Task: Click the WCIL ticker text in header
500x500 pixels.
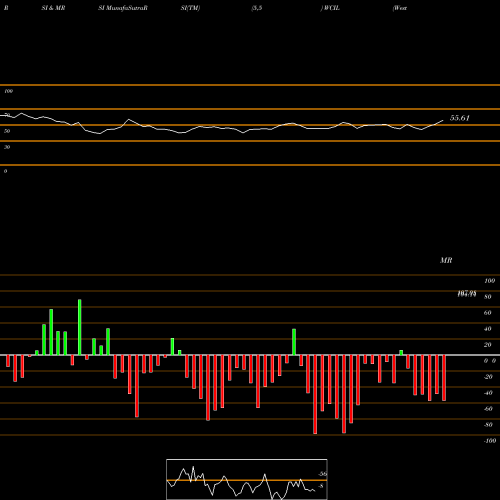Action: [x=331, y=8]
